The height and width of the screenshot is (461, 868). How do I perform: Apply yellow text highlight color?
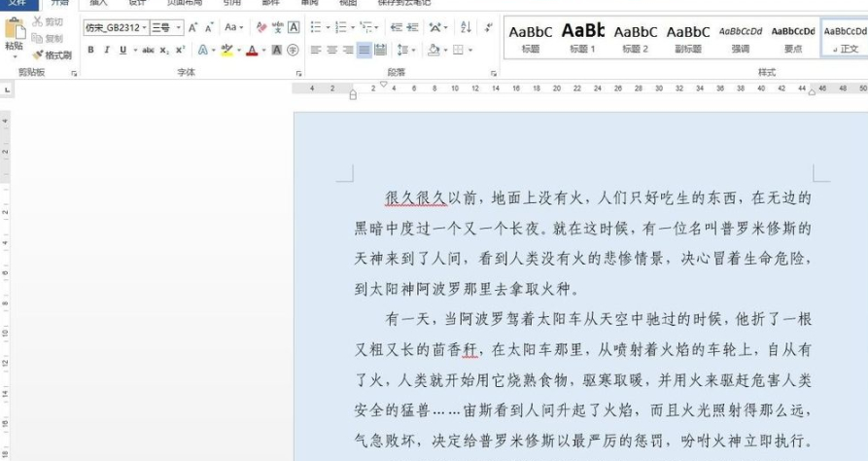point(227,50)
